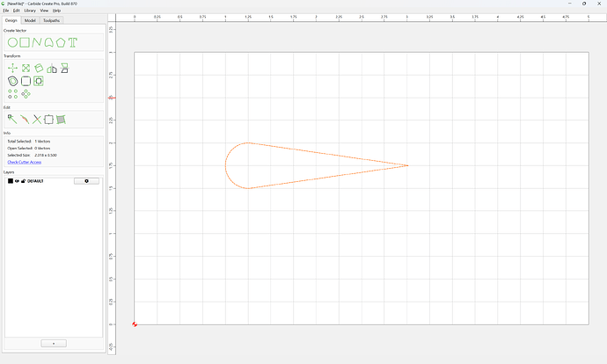
Task: Maximize the Carbide Create window
Action: 584,4
